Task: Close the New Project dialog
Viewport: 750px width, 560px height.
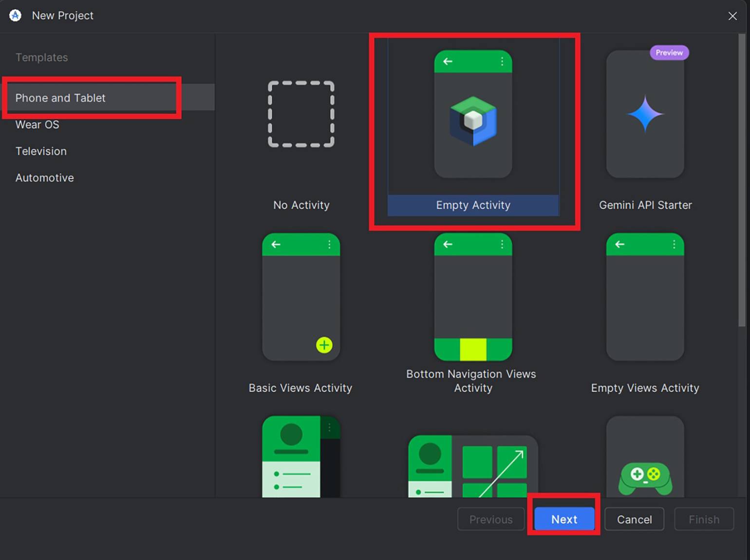Action: coord(732,16)
